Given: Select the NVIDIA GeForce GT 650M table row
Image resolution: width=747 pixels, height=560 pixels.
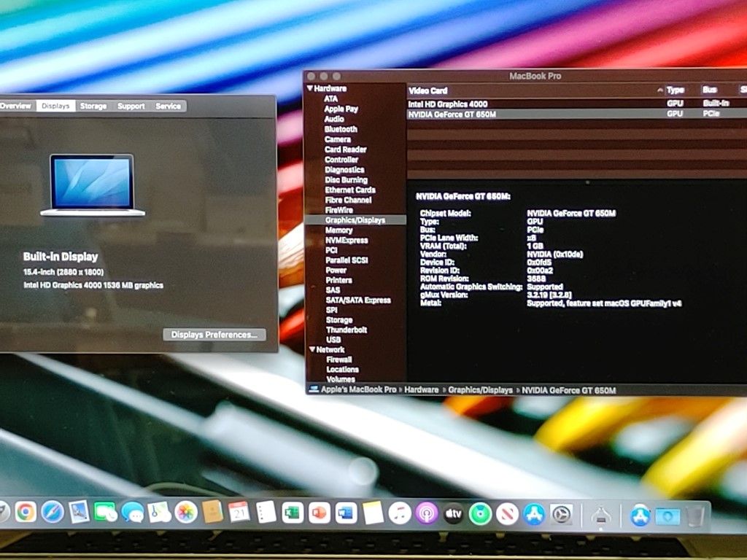Looking at the screenshot, I should (577, 114).
